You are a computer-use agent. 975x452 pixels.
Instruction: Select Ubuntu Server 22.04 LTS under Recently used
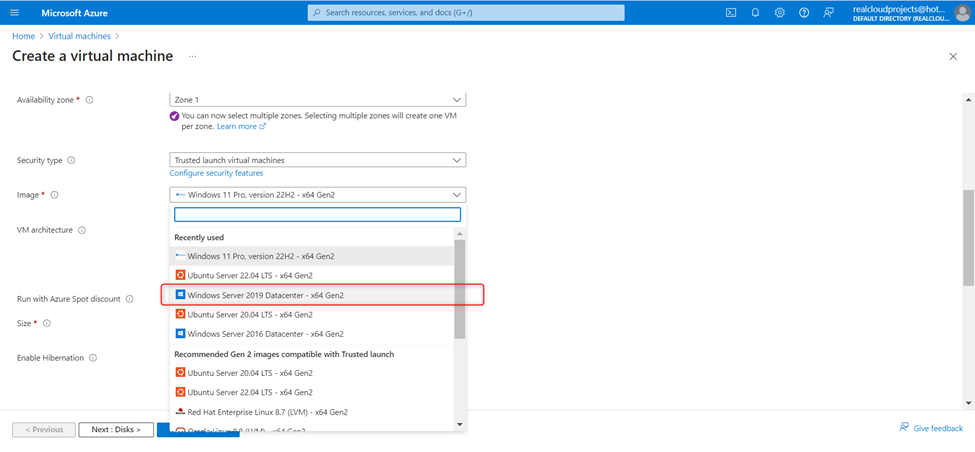tap(312, 275)
